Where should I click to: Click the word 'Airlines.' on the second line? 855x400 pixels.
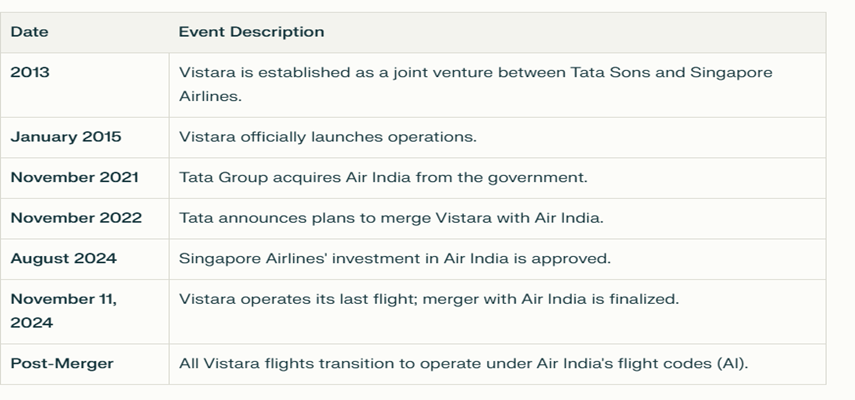[210, 96]
